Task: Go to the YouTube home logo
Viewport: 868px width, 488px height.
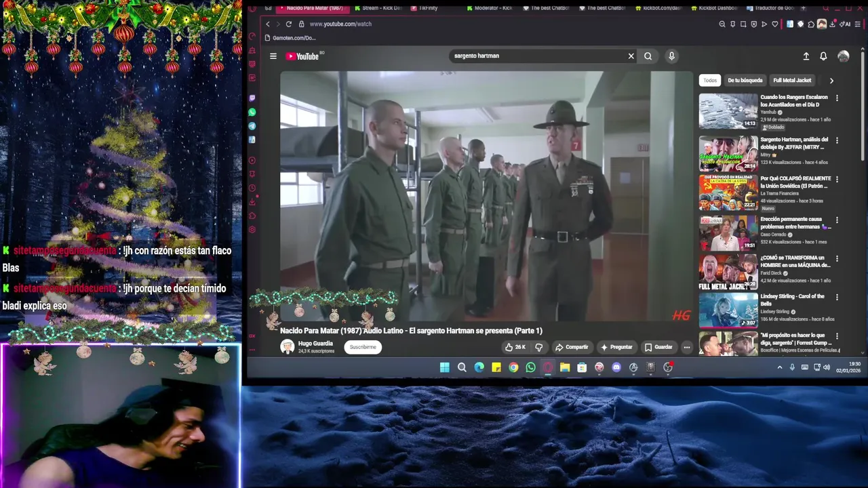Action: pyautogui.click(x=302, y=56)
